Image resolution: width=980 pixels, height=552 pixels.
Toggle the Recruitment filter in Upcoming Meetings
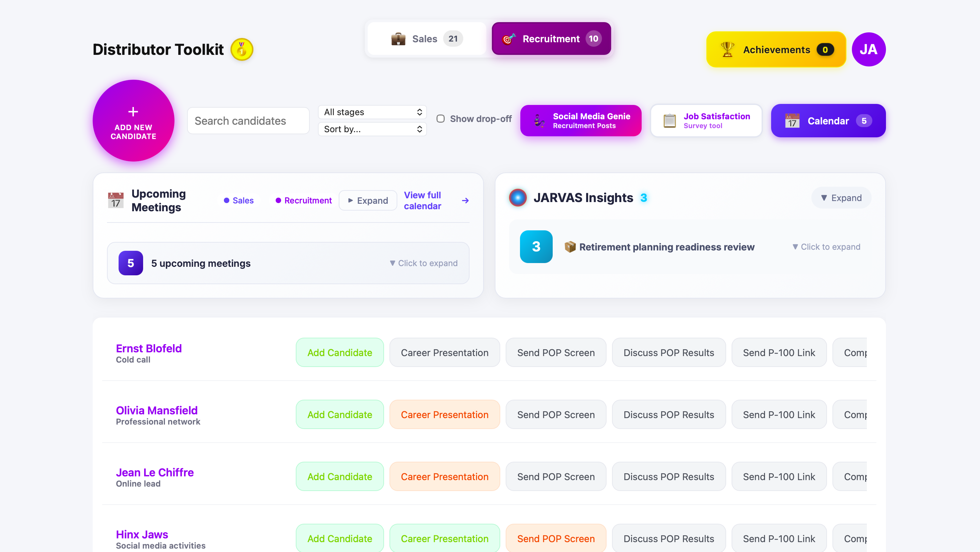[x=303, y=200]
